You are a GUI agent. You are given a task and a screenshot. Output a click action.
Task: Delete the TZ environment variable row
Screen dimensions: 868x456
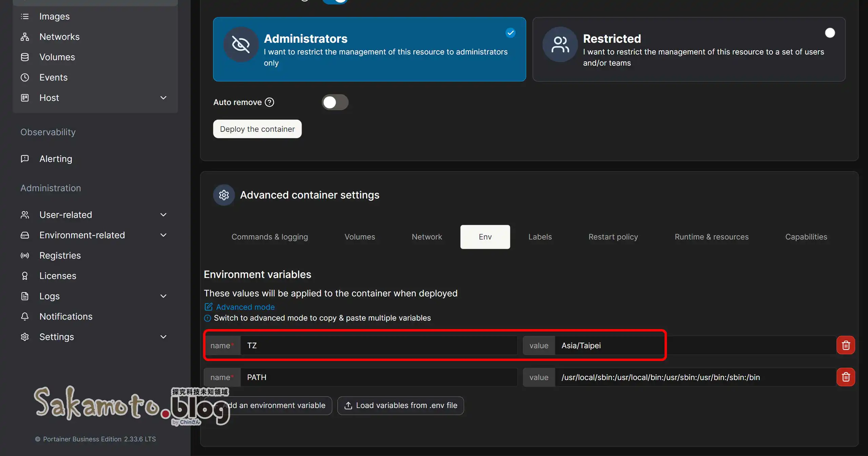pos(846,345)
